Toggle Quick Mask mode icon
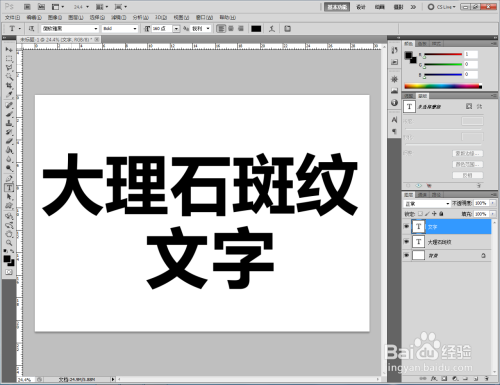The image size is (500, 385). (9, 272)
